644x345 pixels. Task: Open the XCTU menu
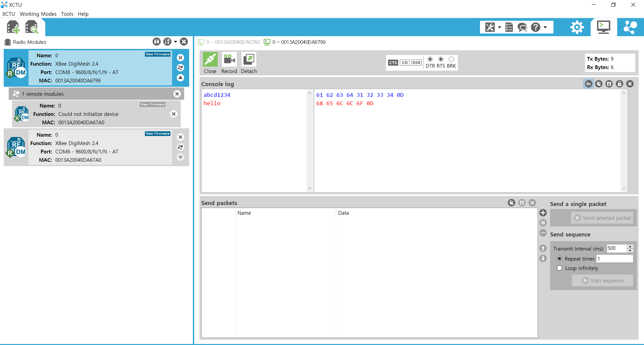click(9, 14)
